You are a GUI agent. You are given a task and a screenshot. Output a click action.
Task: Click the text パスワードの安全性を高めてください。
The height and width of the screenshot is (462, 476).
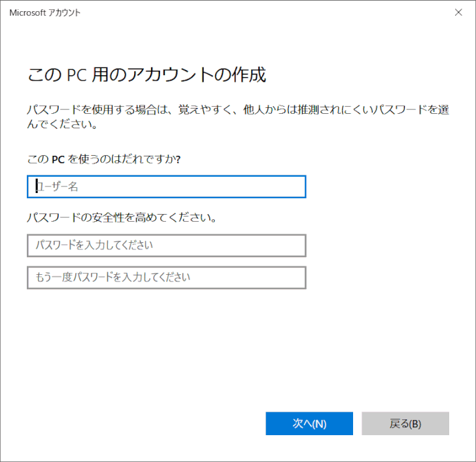[122, 217]
